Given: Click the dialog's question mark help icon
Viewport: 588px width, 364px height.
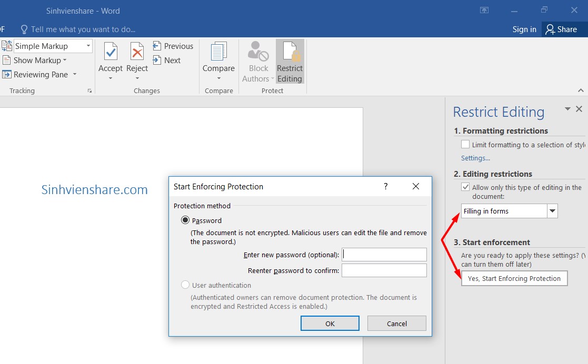Looking at the screenshot, I should coord(385,186).
